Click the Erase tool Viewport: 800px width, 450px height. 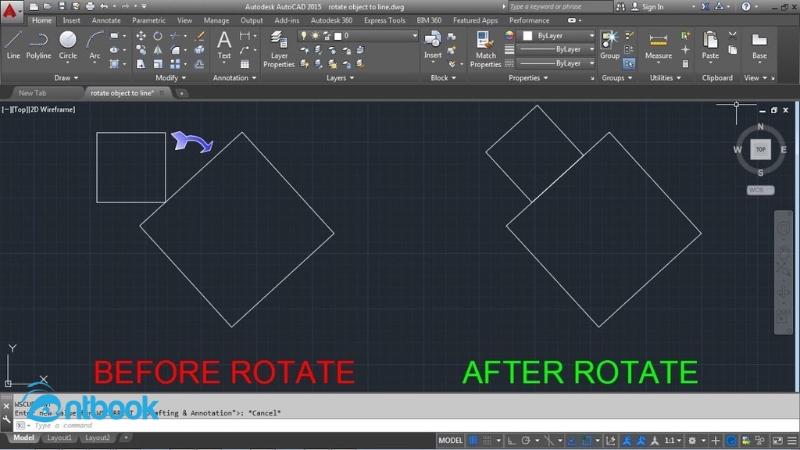point(199,36)
